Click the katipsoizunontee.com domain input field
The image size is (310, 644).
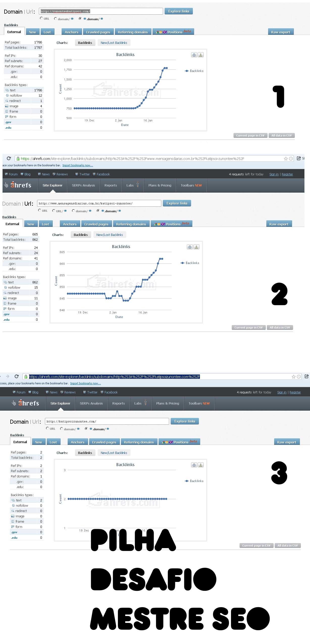(107, 421)
